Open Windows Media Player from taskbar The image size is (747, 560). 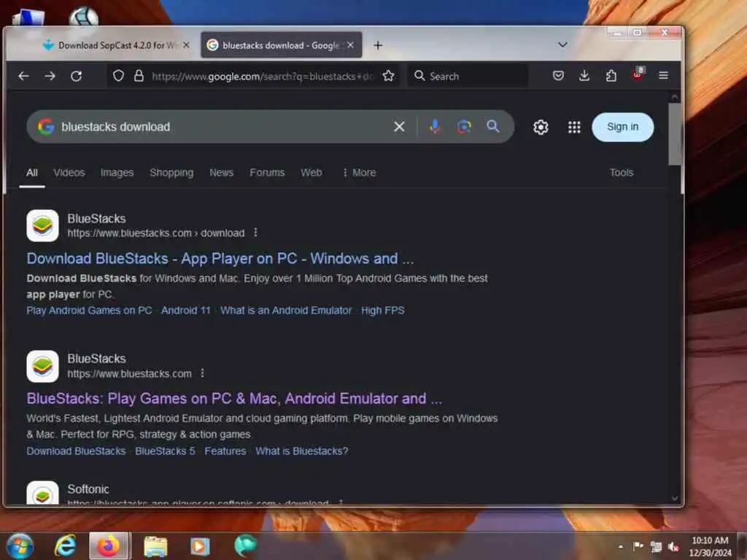pos(200,545)
